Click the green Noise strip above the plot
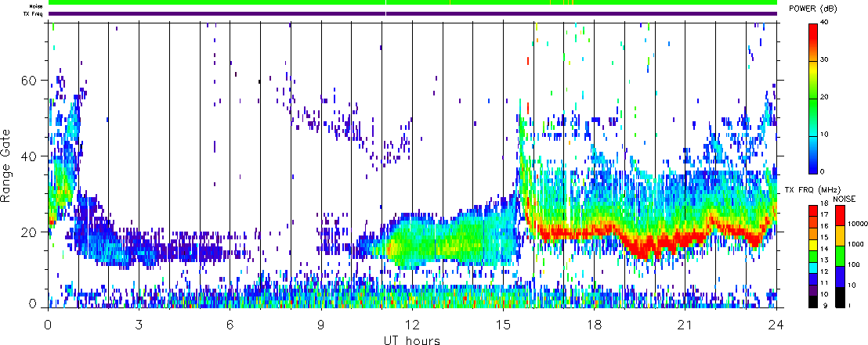This screenshot has width=868, height=345. click(x=412, y=2)
